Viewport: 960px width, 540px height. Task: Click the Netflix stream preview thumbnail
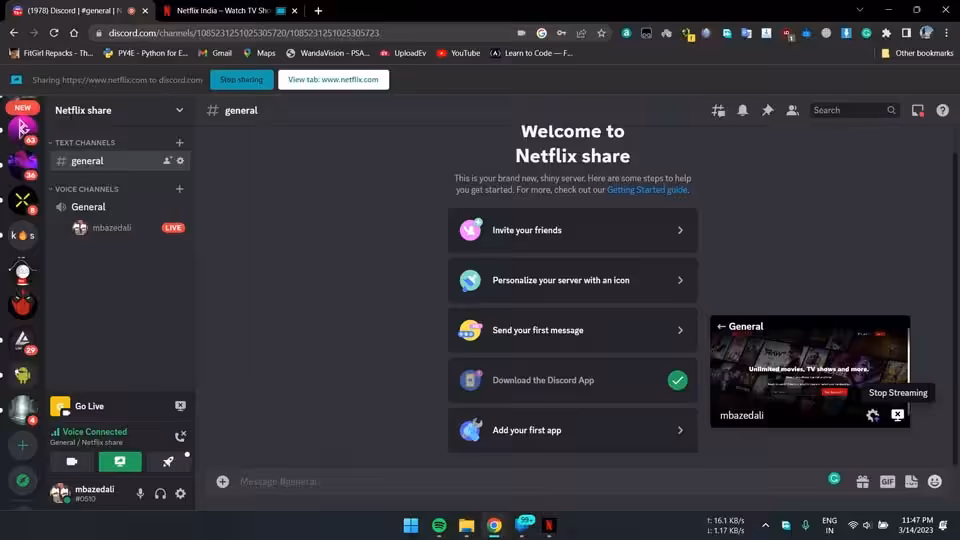point(809,371)
